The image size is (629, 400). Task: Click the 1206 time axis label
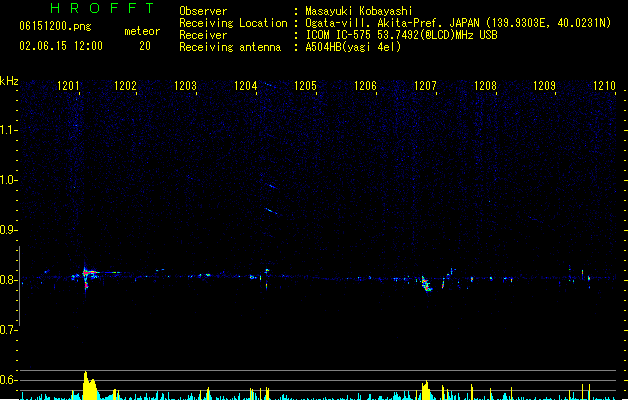point(365,85)
